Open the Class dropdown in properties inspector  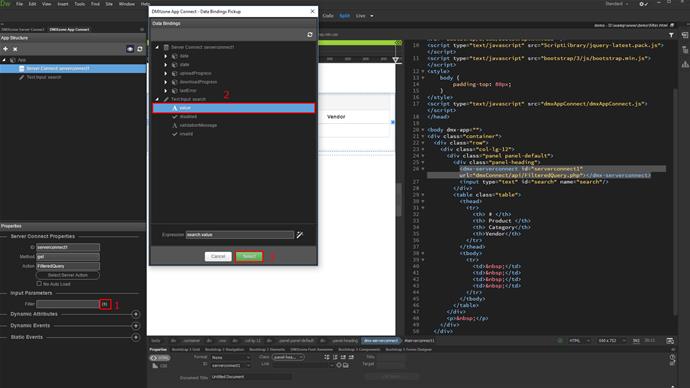tap(288, 357)
